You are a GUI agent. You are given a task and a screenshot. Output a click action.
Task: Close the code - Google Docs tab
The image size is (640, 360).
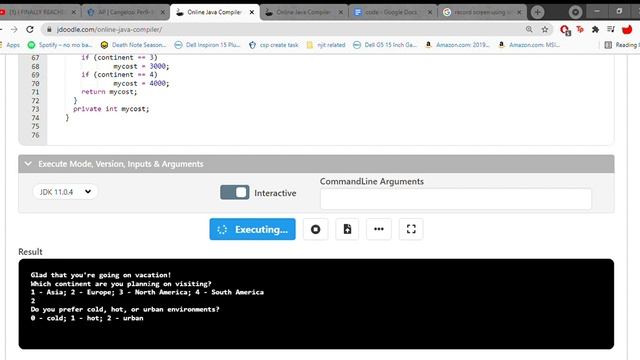tap(430, 12)
